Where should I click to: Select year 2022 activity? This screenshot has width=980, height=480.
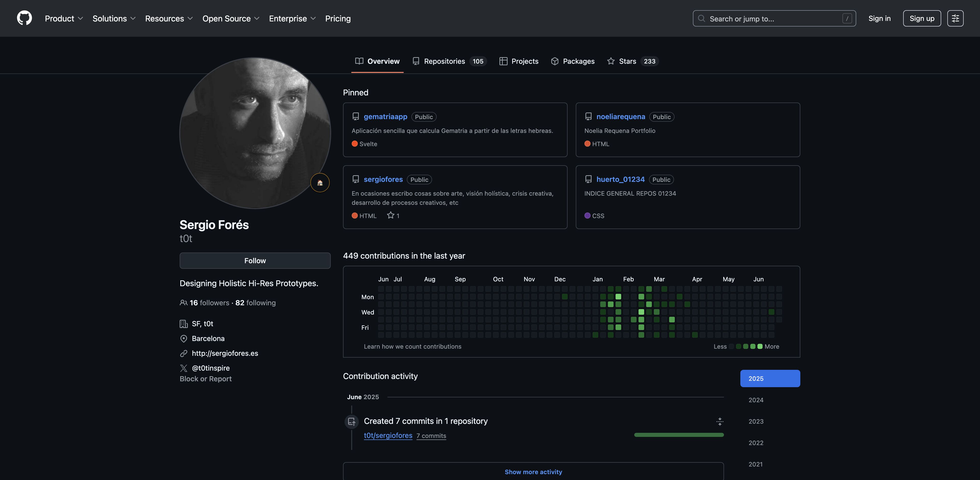[x=770, y=443]
